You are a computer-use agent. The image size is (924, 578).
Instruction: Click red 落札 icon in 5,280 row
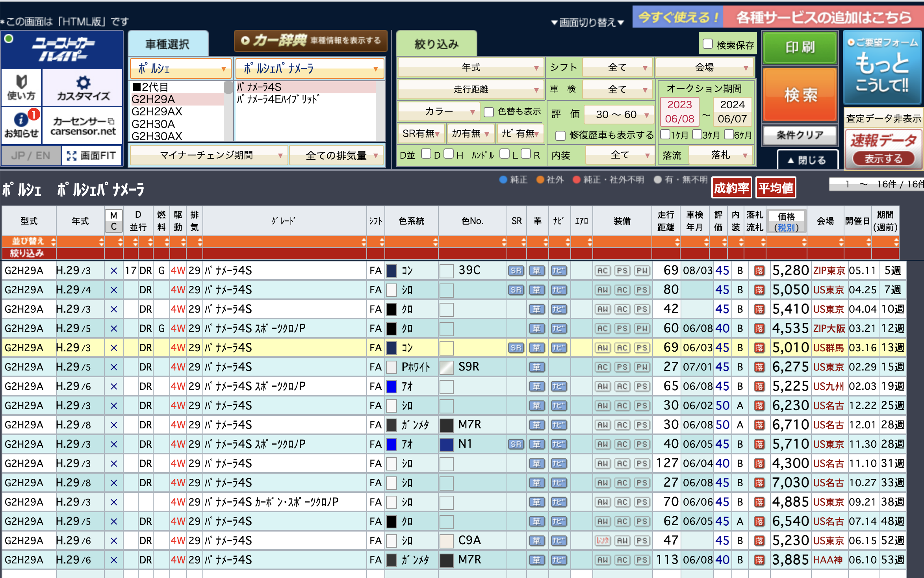point(759,270)
